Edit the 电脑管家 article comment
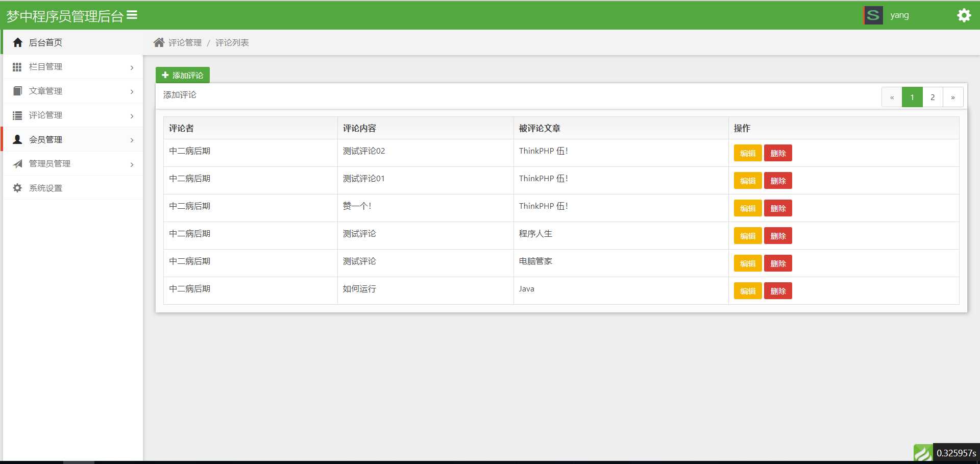The height and width of the screenshot is (464, 980). [x=748, y=263]
